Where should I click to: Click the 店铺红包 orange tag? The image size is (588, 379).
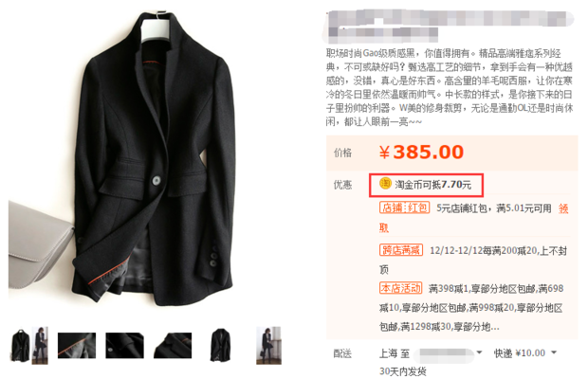point(404,208)
